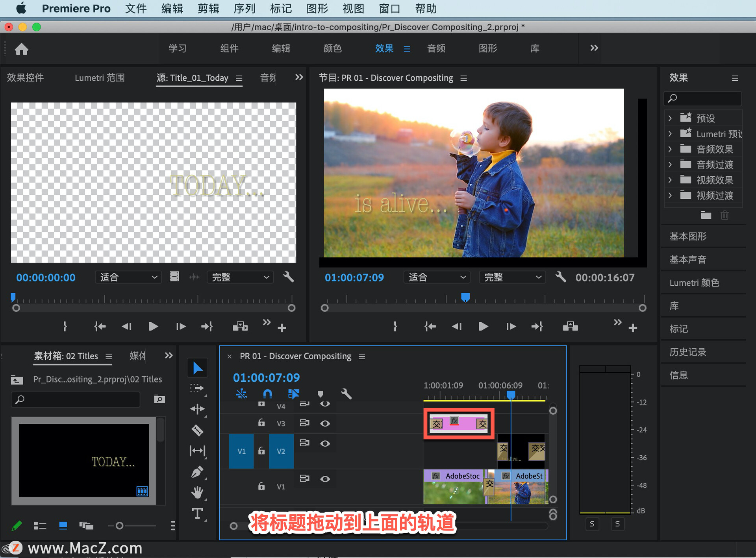Open Program monitor button editor plus

click(x=633, y=328)
